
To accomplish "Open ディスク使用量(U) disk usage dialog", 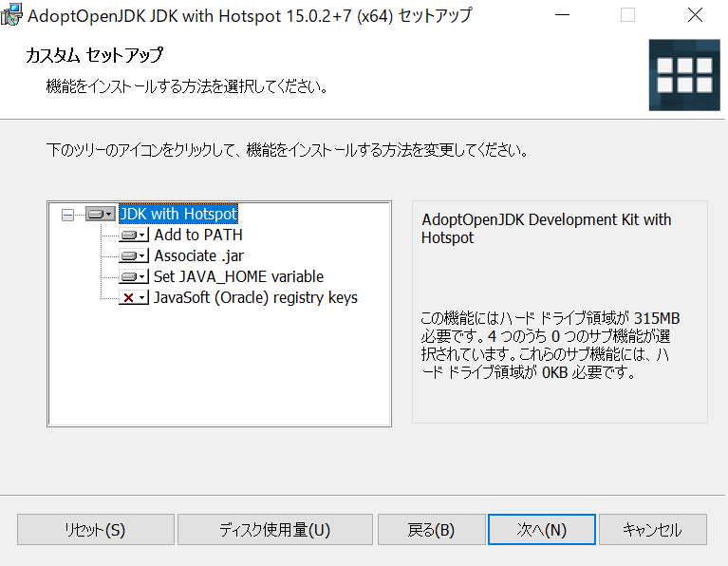I will click(275, 529).
